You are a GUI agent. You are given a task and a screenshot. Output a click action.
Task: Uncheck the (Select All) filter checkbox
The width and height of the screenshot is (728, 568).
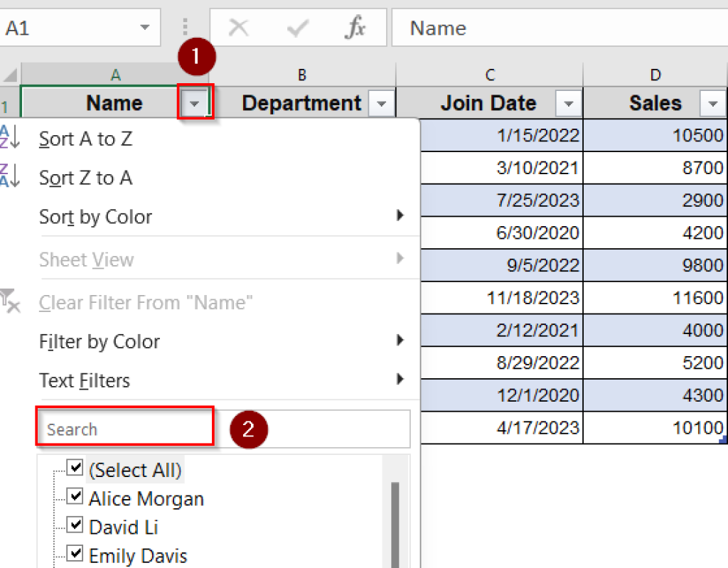pos(75,468)
